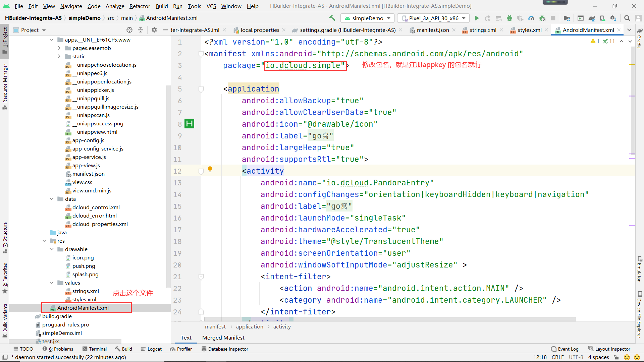The width and height of the screenshot is (644, 362).
Task: Open the Pixel_3a_API_30_x86 device dropdown
Action: 433,18
